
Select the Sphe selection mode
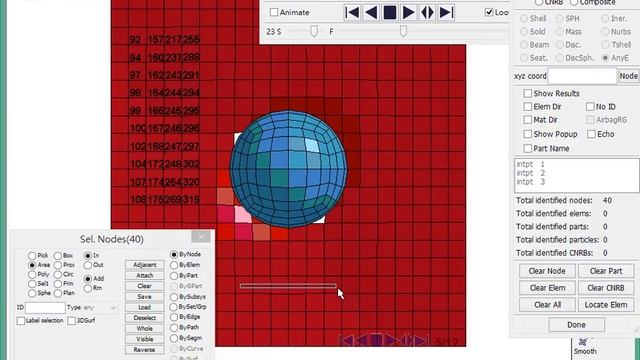[x=32, y=293]
